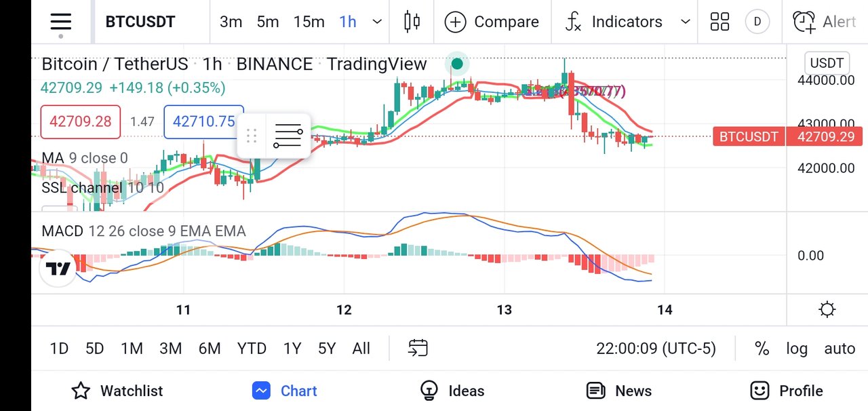
Task: Open the go-to-date calendar icon
Action: (418, 349)
